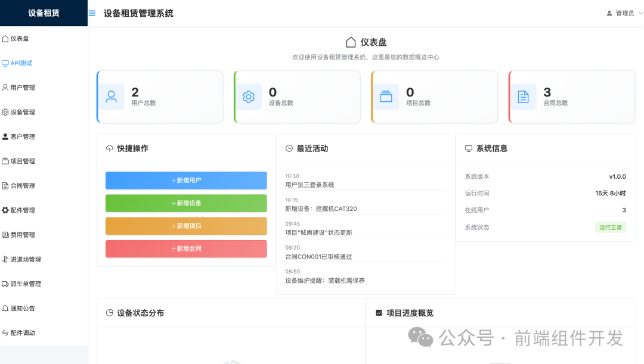Click the 新增项目 button

(185, 226)
